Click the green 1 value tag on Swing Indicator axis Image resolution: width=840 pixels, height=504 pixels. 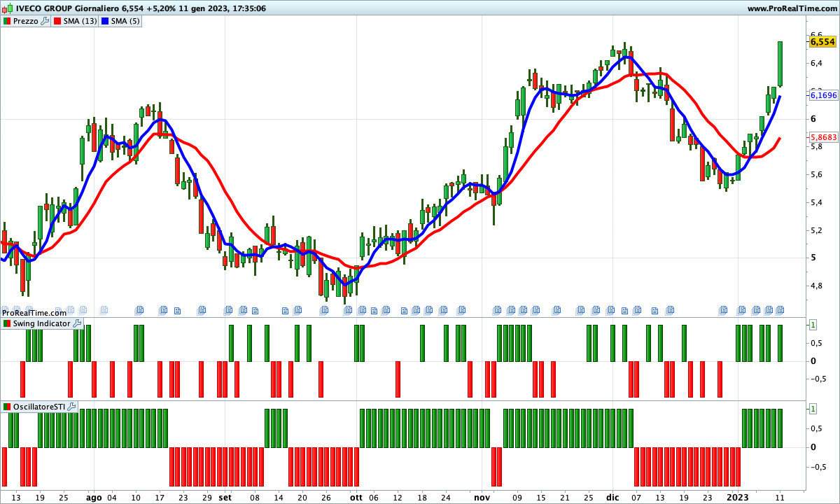[813, 325]
